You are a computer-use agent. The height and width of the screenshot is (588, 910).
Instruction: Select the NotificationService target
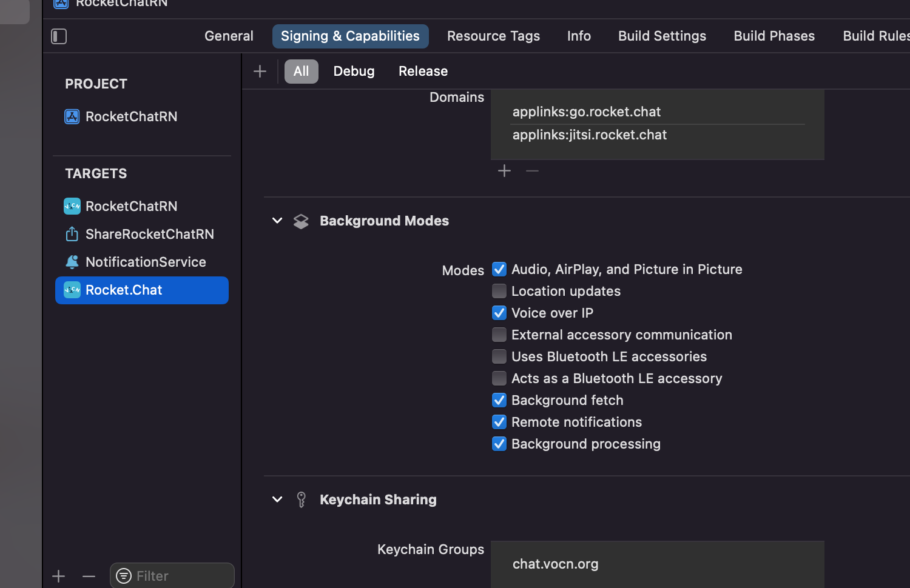(x=142, y=262)
